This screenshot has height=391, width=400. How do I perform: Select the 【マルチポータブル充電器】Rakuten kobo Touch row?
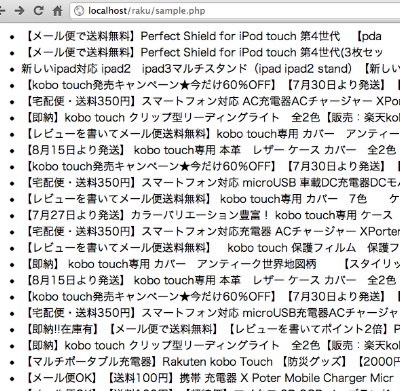213,362
